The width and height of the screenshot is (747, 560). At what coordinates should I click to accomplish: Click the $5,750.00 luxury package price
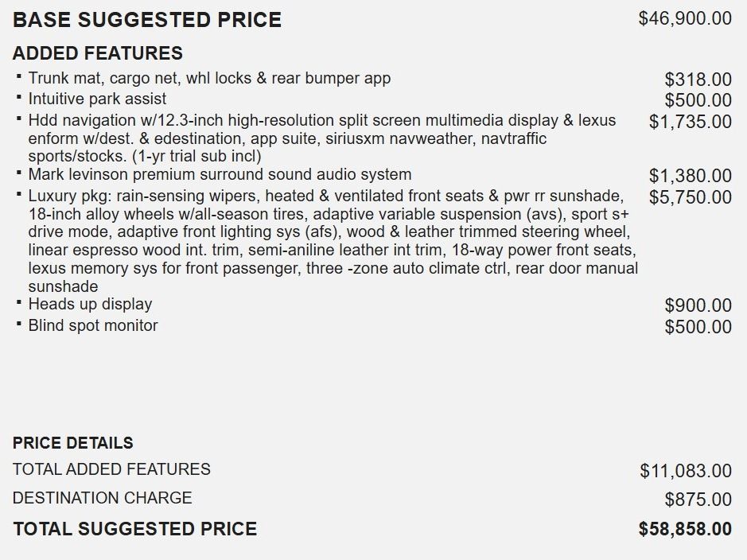pyautogui.click(x=690, y=197)
